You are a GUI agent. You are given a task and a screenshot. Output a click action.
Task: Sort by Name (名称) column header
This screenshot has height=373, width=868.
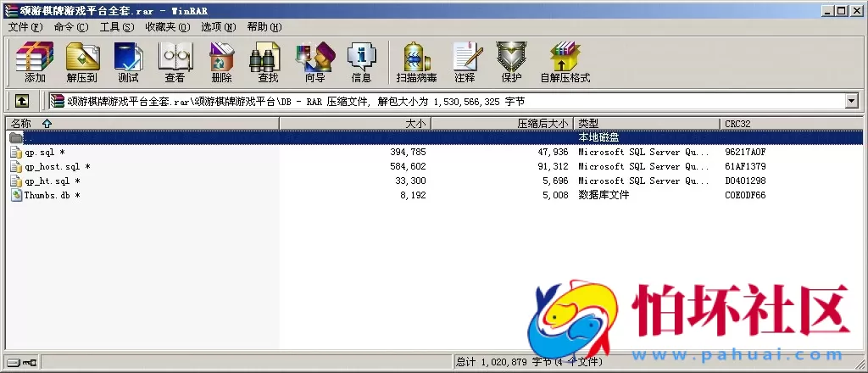[x=142, y=124]
